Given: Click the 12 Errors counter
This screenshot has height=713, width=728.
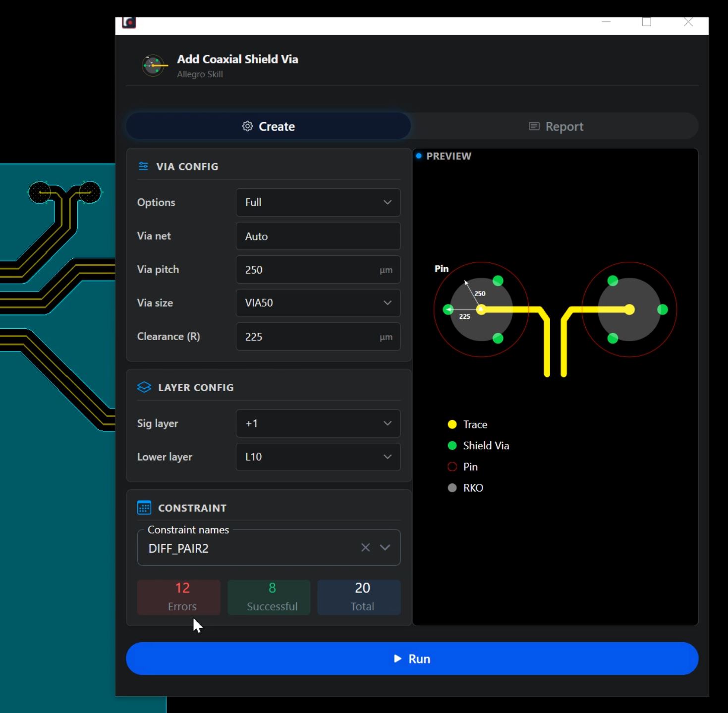Looking at the screenshot, I should pyautogui.click(x=179, y=597).
